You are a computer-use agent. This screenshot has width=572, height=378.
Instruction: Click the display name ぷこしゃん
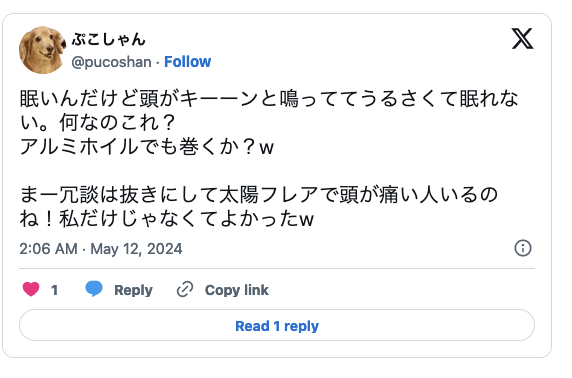[109, 39]
